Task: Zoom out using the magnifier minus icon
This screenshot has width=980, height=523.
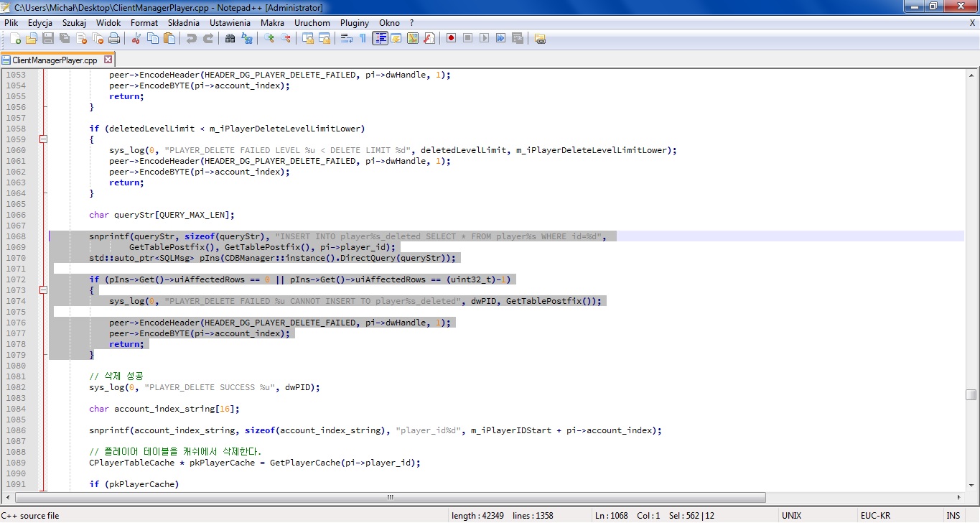Action: tap(285, 38)
